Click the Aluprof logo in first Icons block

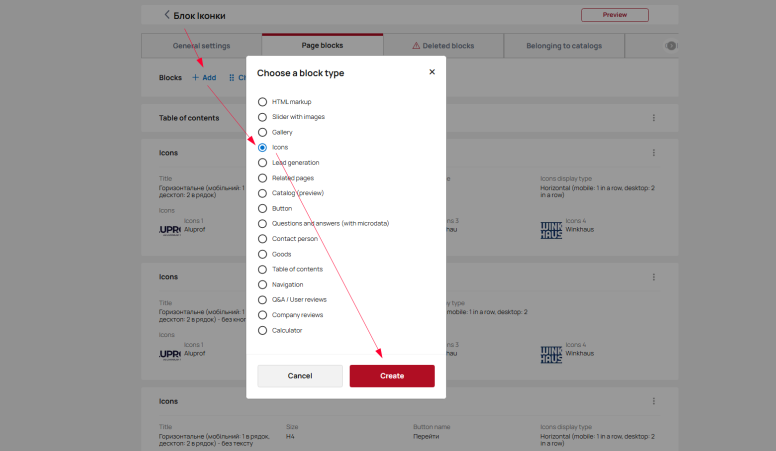click(x=170, y=230)
